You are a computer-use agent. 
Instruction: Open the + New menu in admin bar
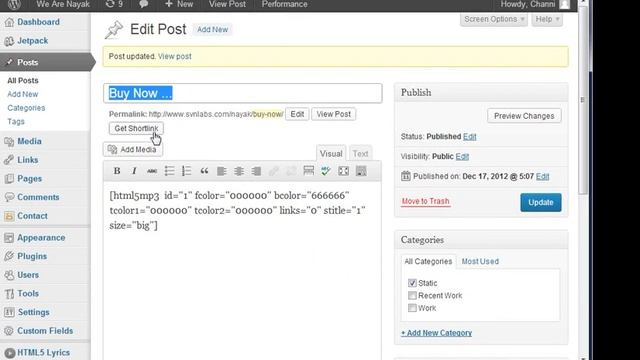point(179,4)
